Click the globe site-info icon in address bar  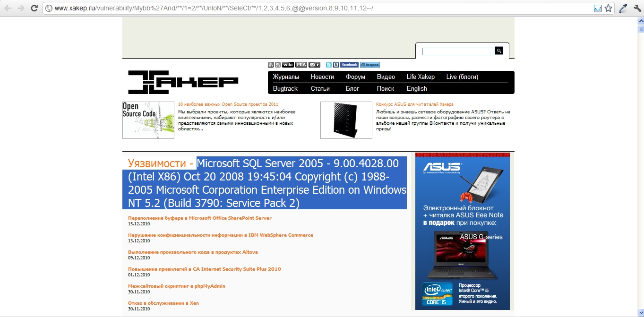coord(49,8)
